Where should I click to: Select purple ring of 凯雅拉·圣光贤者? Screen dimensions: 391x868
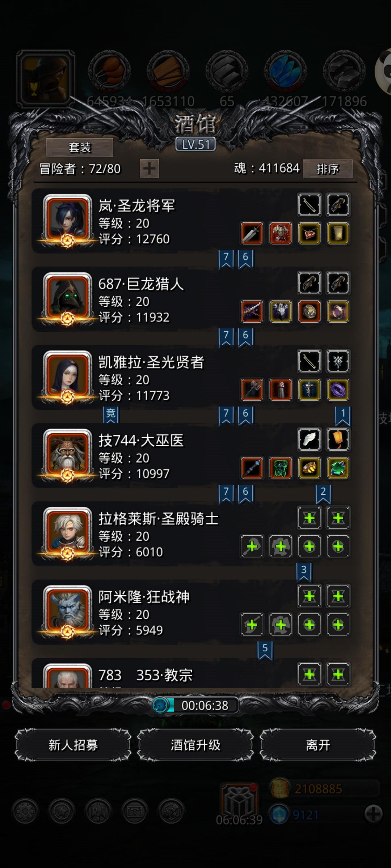pyautogui.click(x=338, y=390)
